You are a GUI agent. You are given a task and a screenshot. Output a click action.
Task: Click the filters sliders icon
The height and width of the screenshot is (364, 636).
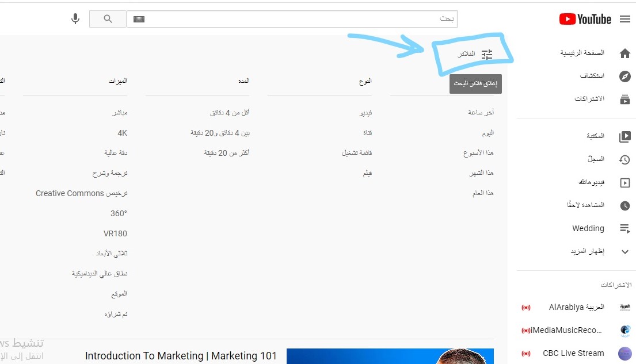tap(487, 54)
